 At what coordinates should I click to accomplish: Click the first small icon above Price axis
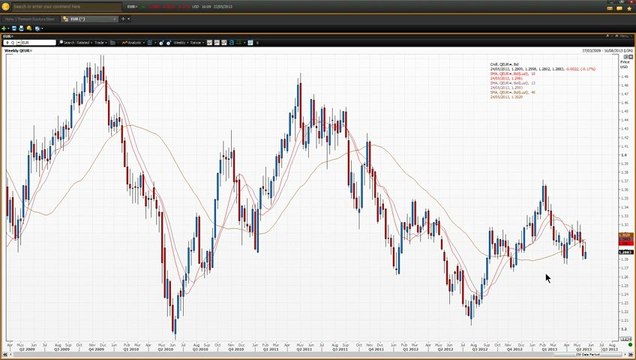[626, 57]
